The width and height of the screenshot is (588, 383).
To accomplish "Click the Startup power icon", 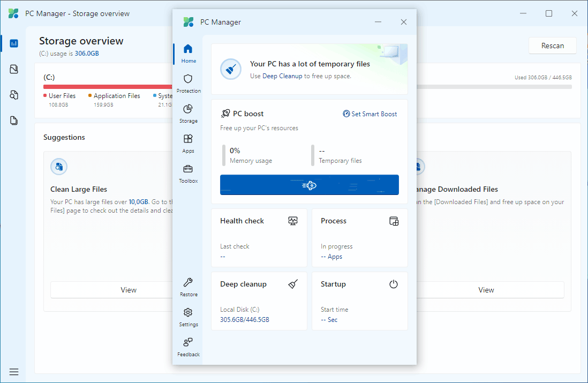I will click(x=394, y=284).
